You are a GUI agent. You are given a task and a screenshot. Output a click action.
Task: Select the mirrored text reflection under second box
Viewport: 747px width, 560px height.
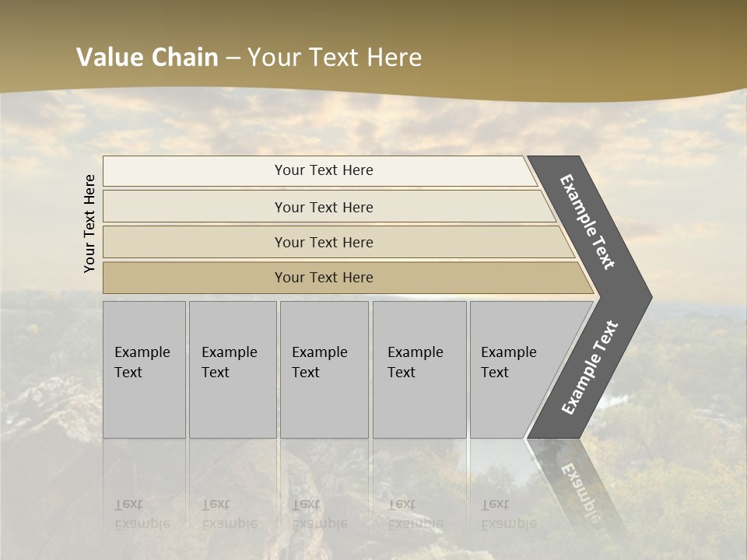(x=230, y=513)
